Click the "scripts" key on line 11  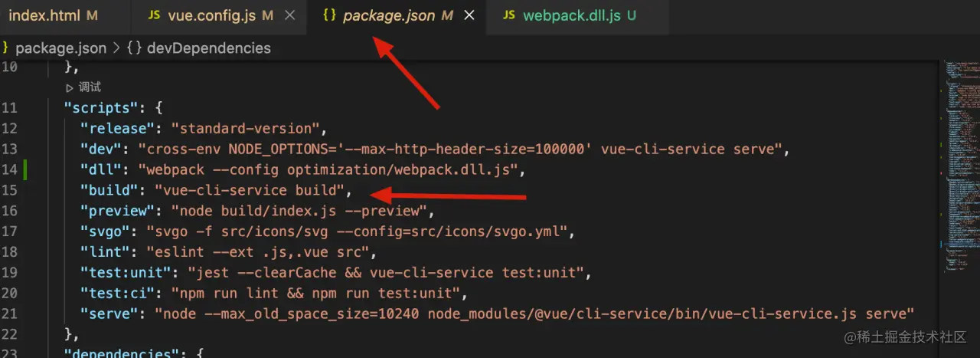[x=100, y=108]
